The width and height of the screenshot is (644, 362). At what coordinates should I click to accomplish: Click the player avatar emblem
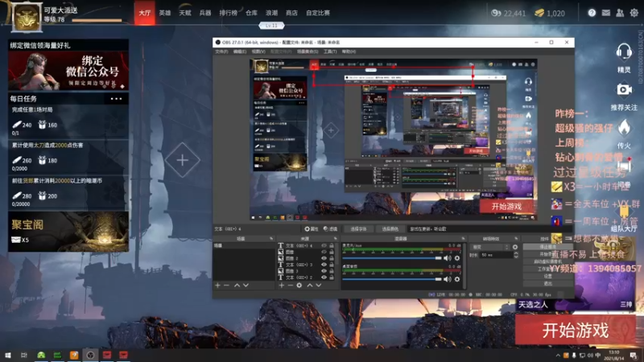pos(27,17)
